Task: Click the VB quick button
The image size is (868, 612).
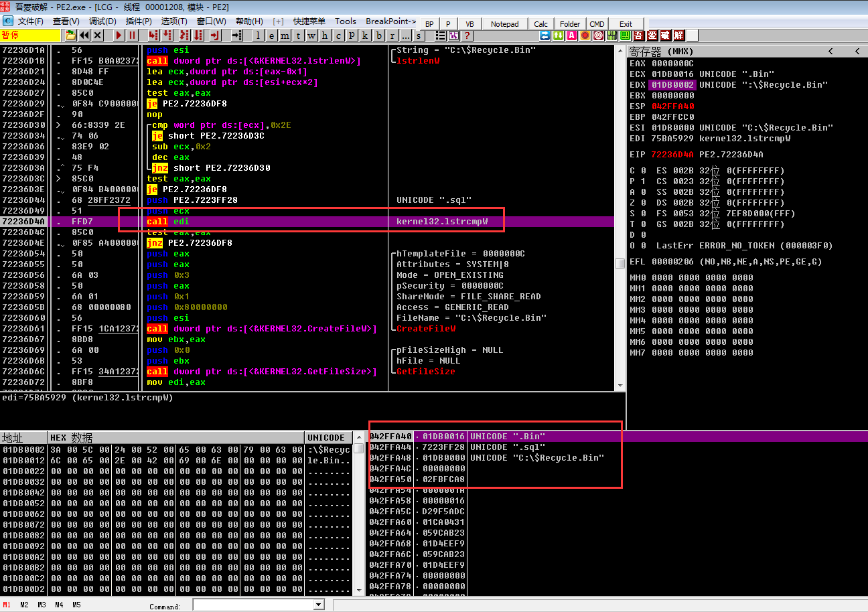Action: (x=469, y=24)
